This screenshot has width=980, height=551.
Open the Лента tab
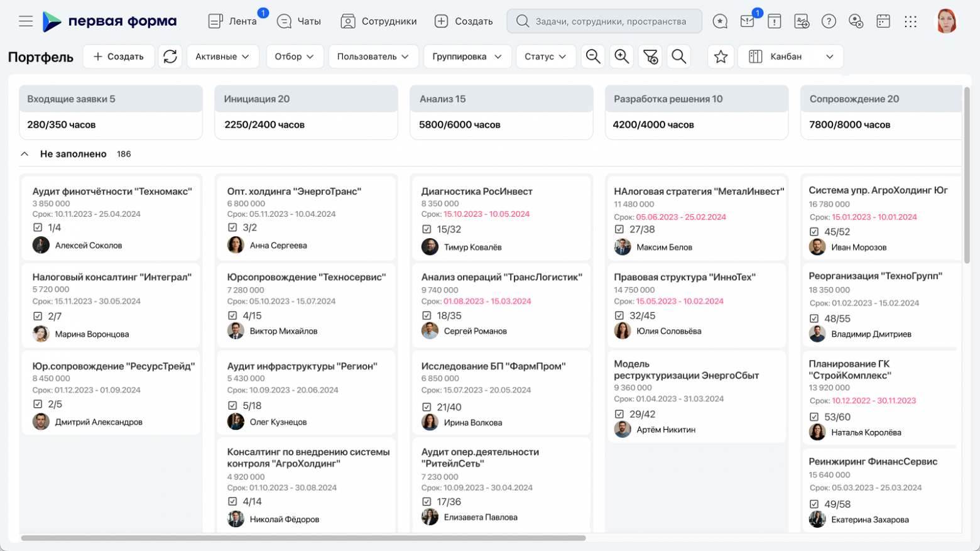point(232,21)
